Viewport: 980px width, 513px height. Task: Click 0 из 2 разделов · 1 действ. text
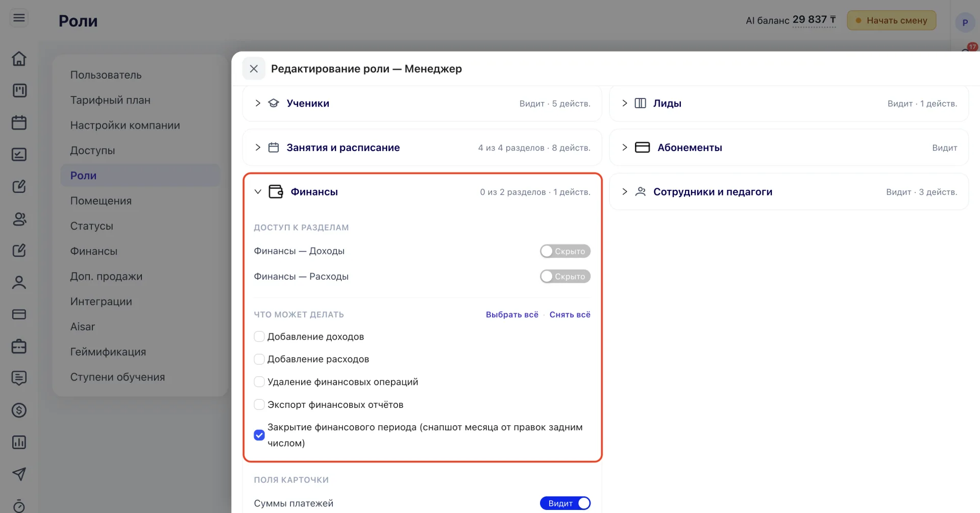(535, 192)
